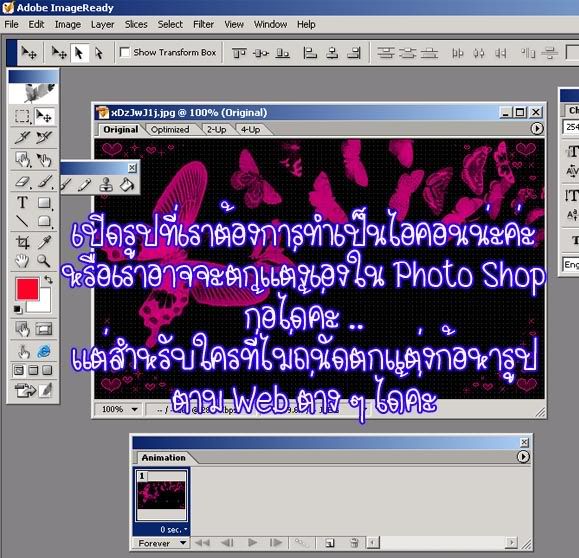Toggle slice visibility button

(44, 329)
